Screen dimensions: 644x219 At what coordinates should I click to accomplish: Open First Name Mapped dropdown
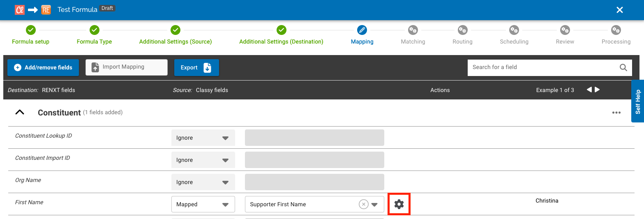[x=203, y=204]
